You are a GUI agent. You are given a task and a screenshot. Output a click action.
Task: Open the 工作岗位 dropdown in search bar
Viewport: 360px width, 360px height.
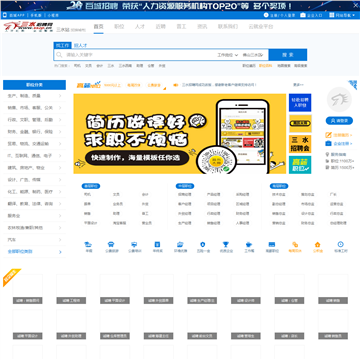click(x=228, y=55)
